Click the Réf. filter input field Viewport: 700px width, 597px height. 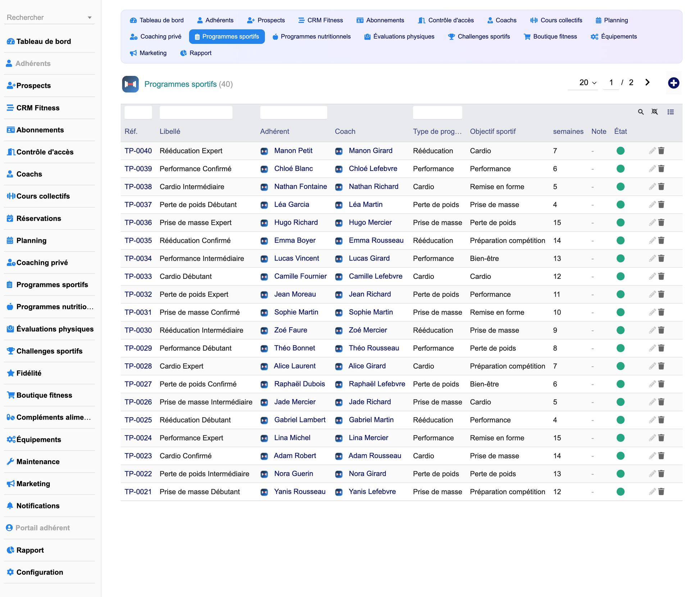tap(138, 112)
